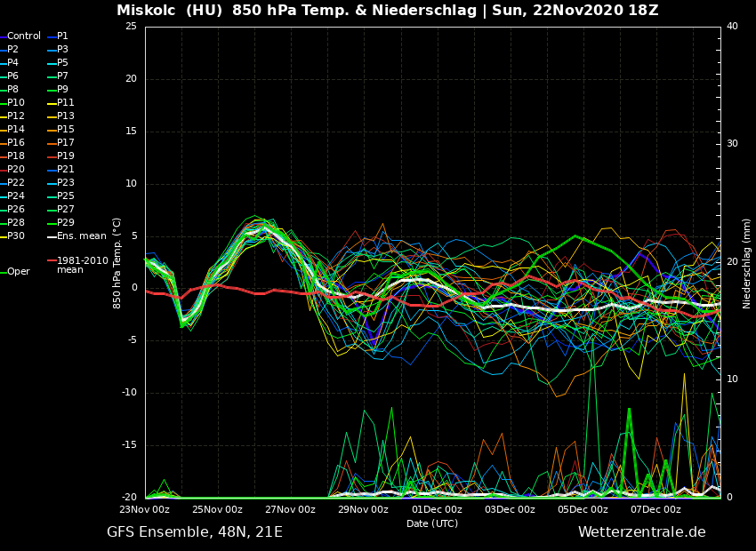Click the 07Dec 00z date tick
Screen dimensions: 756x551
click(655, 510)
